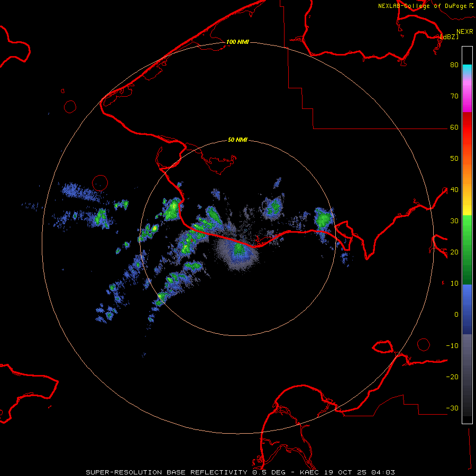
Task: Click the 20 value on the dBZ scale
Action: pyautogui.click(x=454, y=252)
